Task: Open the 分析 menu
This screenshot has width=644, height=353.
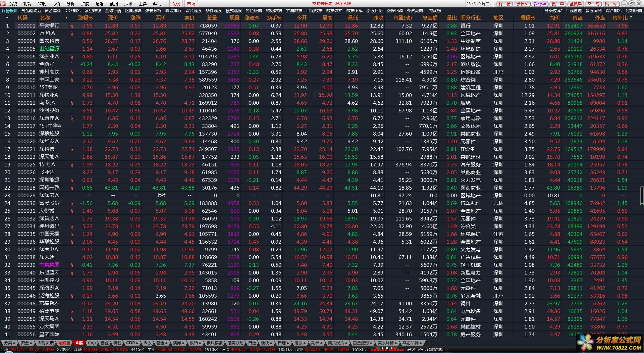Action: [71, 4]
